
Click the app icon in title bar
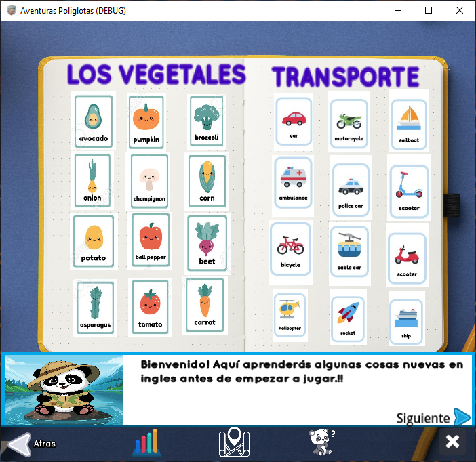(x=12, y=10)
